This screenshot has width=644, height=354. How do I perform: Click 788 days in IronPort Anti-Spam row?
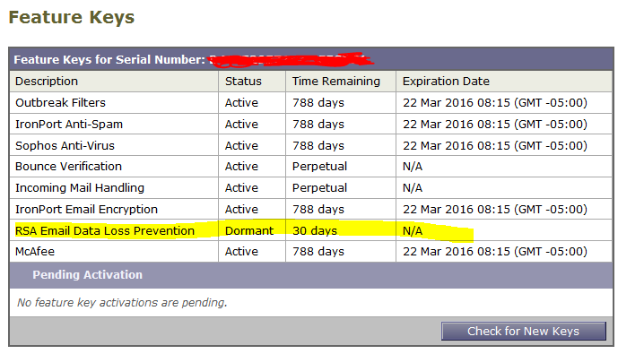318,124
